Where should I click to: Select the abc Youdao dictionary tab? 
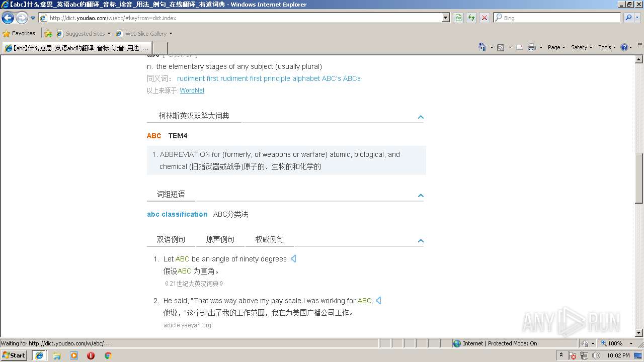76,48
